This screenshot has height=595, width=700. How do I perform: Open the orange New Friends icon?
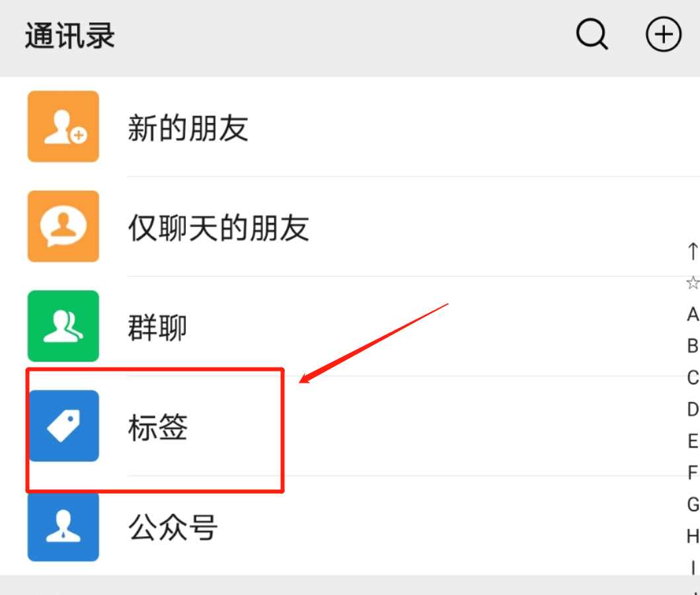tap(63, 126)
